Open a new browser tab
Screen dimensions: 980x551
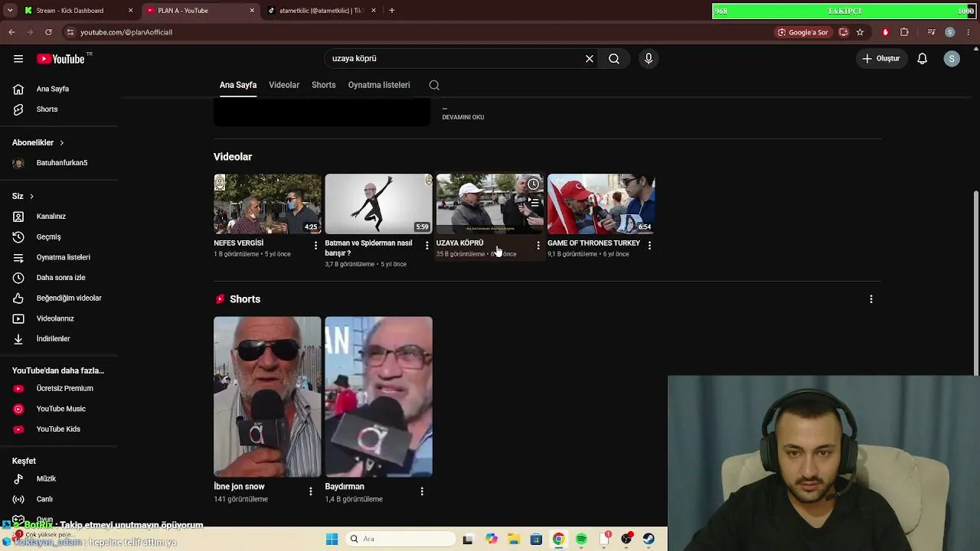pos(391,11)
